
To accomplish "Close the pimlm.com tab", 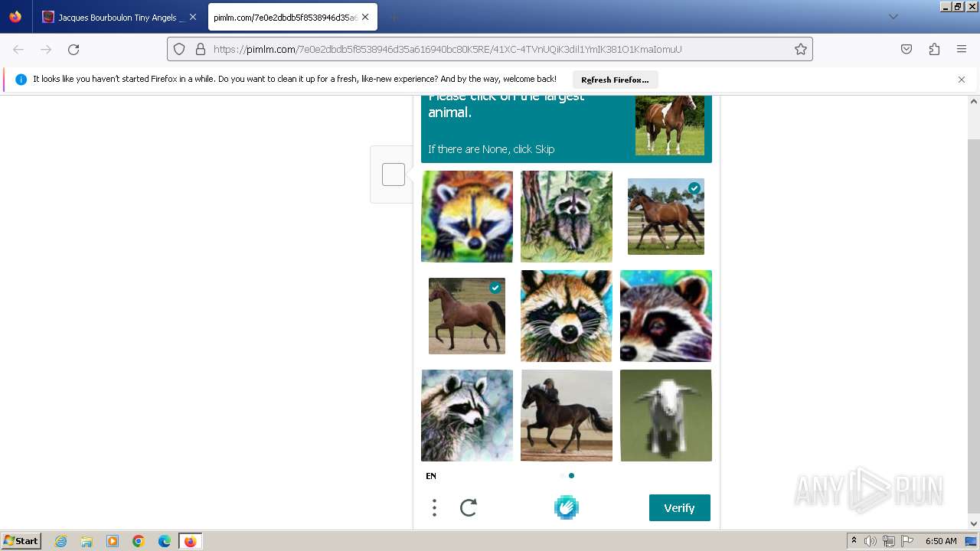I will [x=365, y=17].
